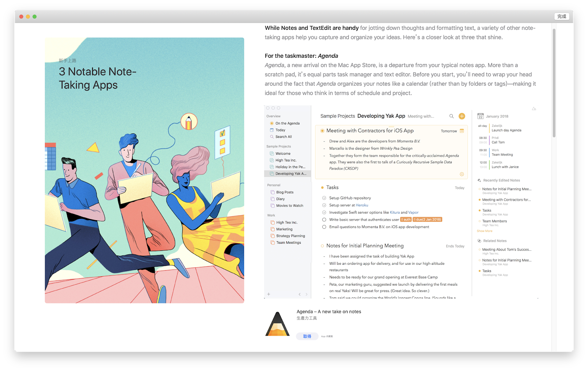Viewport: 588px width, 371px height.
Task: Open Strategy Planning under Work
Action: click(x=290, y=236)
